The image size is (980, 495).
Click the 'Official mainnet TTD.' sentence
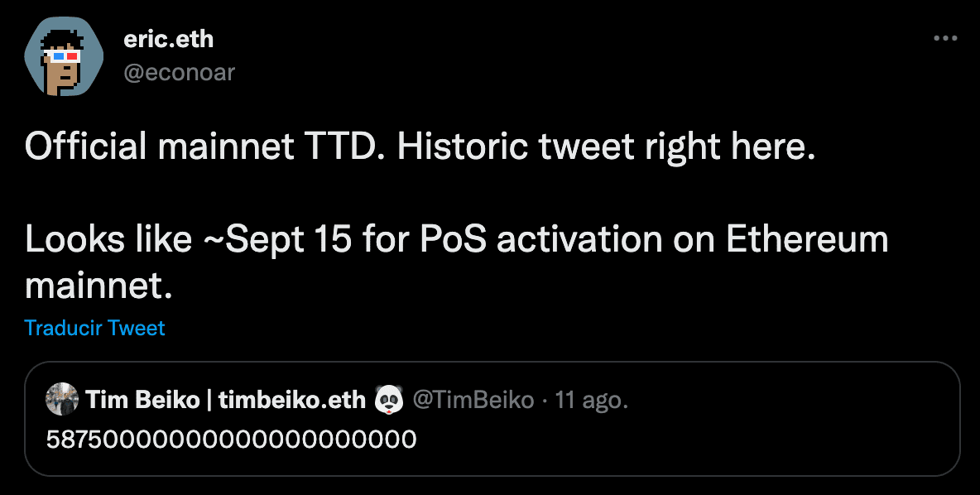tap(205, 148)
